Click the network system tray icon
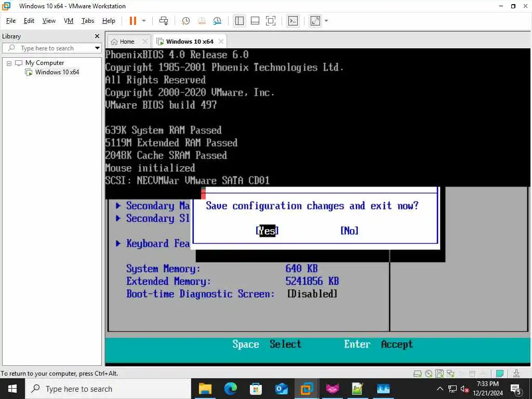The height and width of the screenshot is (399, 532). 453,389
